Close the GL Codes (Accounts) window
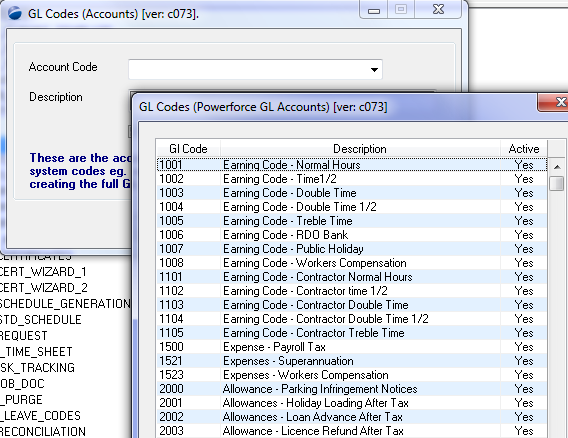Screen dimensions: 568x438 point(438,9)
